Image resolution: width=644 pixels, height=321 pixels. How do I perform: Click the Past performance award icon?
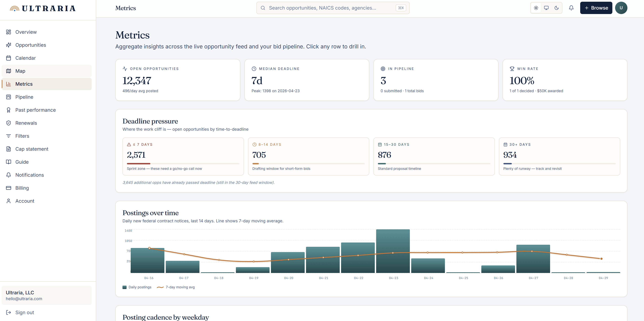9,110
